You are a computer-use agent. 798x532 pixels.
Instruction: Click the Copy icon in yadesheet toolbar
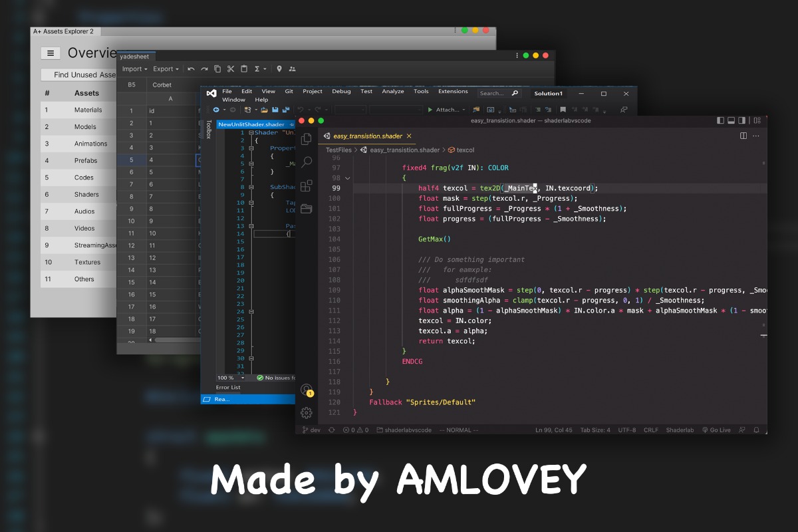pos(217,68)
